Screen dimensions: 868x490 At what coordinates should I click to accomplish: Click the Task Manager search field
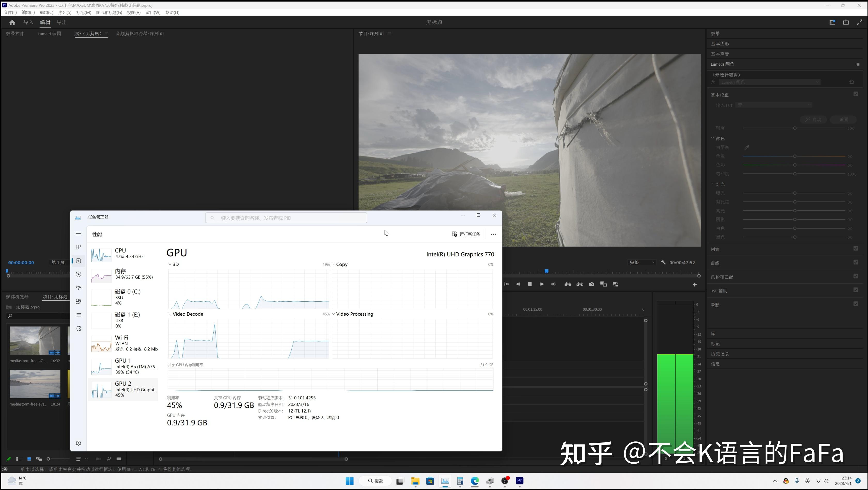pos(286,218)
